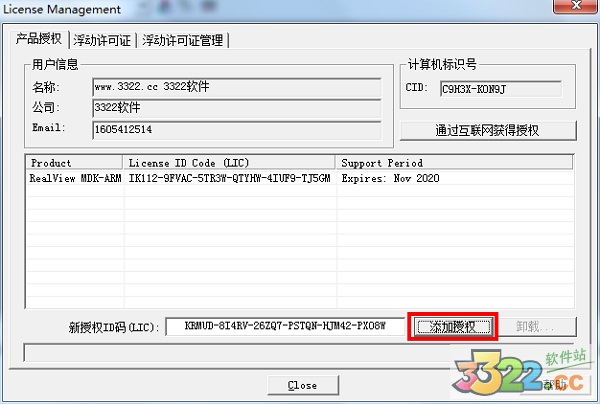This screenshot has width=600, height=404.
Task: Click the CID field C9H3X-K0N9J
Action: coord(501,89)
